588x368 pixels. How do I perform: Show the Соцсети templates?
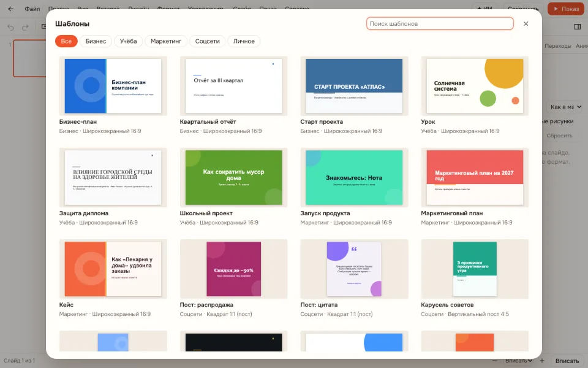[x=208, y=41]
